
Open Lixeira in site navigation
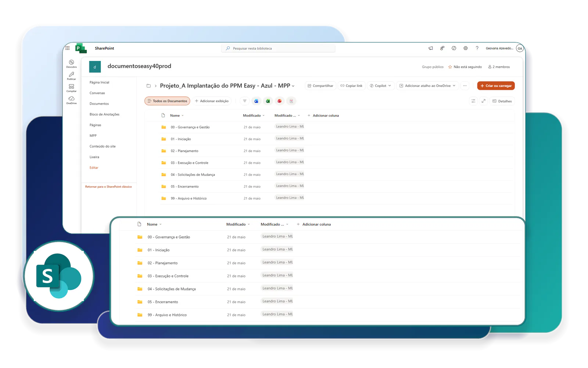(94, 157)
